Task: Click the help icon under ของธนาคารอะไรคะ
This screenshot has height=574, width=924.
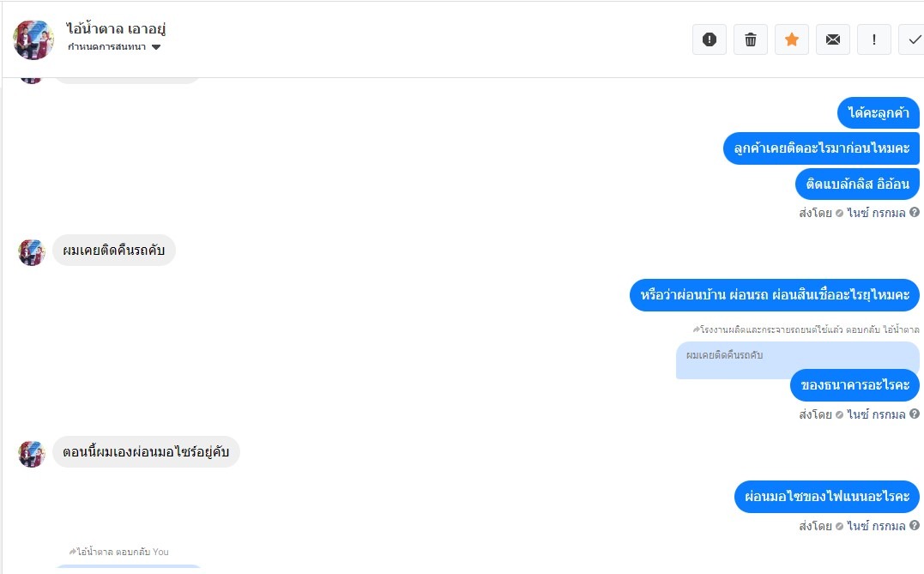Action: click(915, 414)
